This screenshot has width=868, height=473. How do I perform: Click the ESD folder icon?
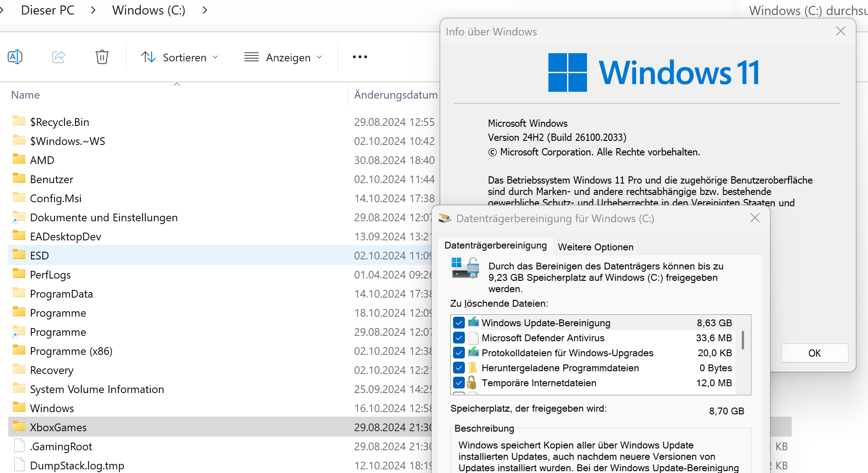tap(19, 255)
